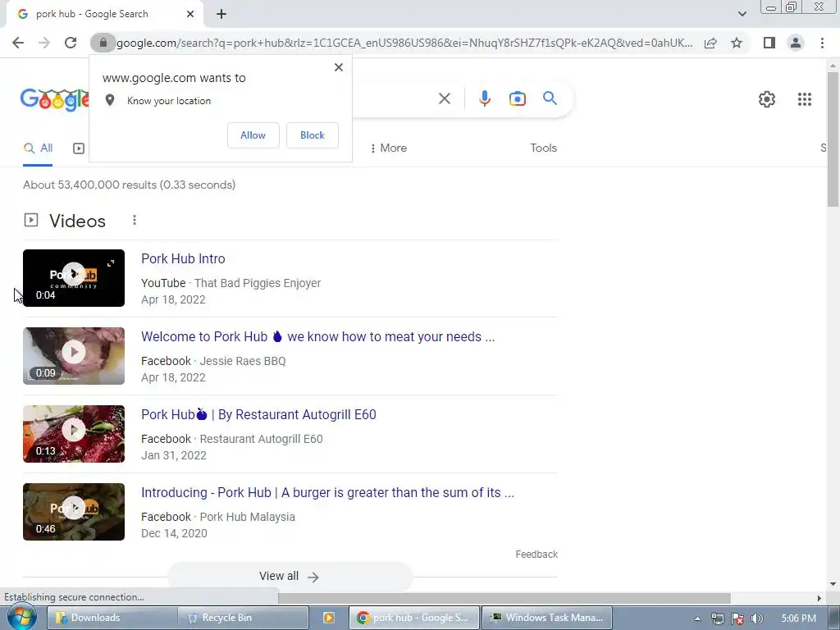Search by image using camera icon
This screenshot has width=840, height=630.
point(517,98)
